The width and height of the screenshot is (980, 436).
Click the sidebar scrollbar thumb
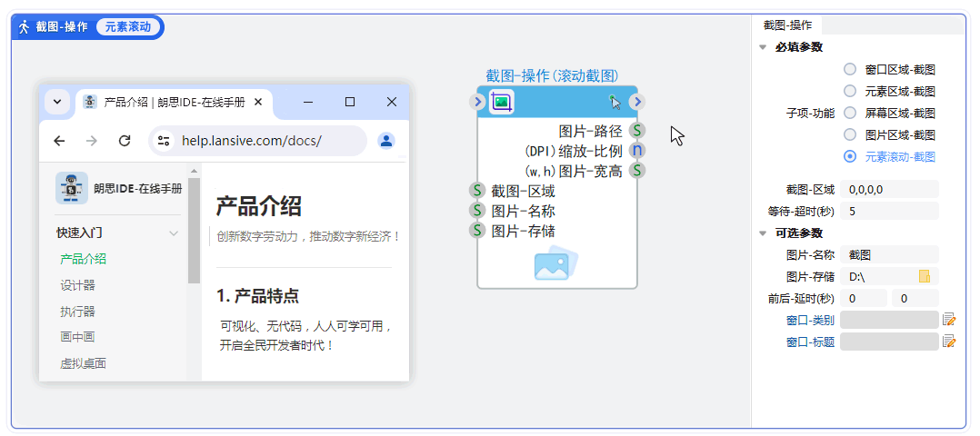tap(194, 231)
